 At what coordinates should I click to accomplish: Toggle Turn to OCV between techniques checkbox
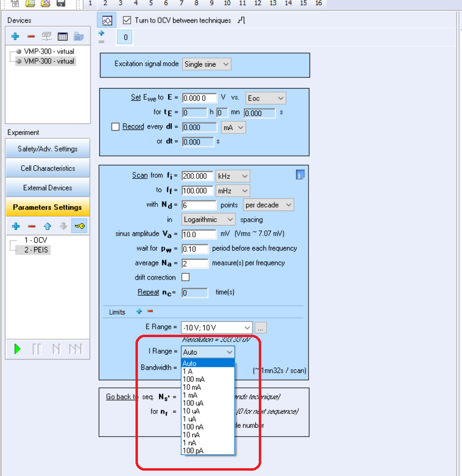click(127, 20)
